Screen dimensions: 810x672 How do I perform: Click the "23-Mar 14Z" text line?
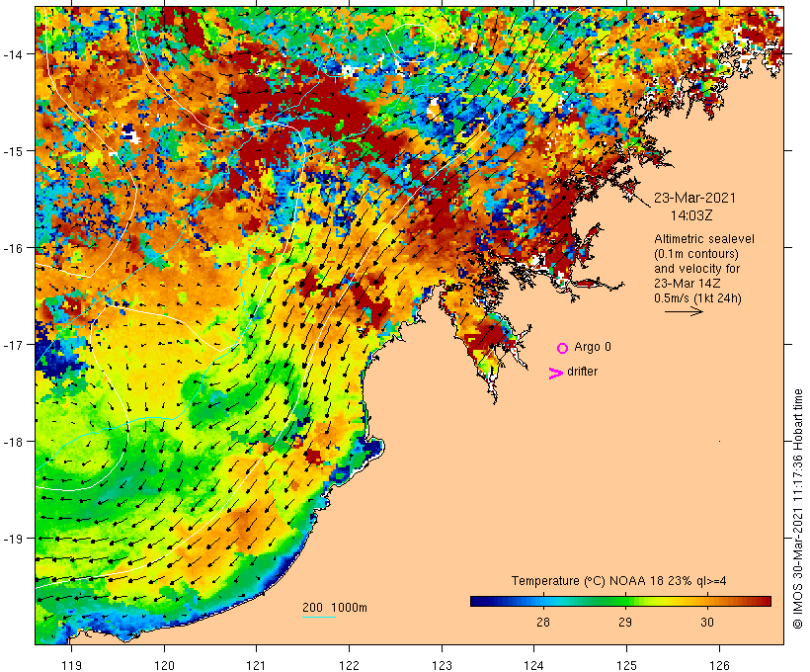pyautogui.click(x=688, y=284)
